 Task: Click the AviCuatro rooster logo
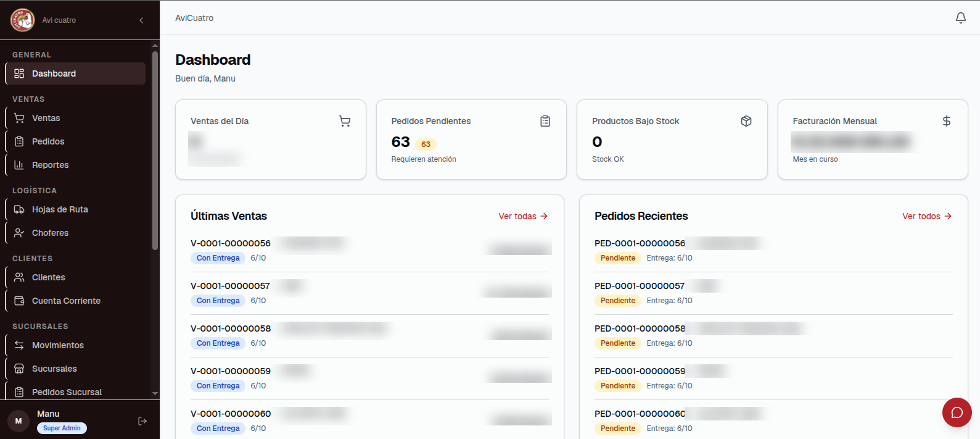click(23, 20)
